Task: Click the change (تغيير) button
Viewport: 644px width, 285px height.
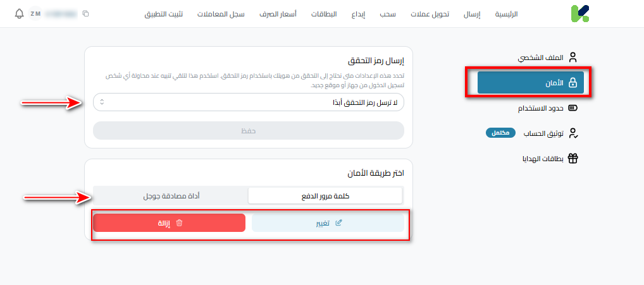Action: point(328,222)
